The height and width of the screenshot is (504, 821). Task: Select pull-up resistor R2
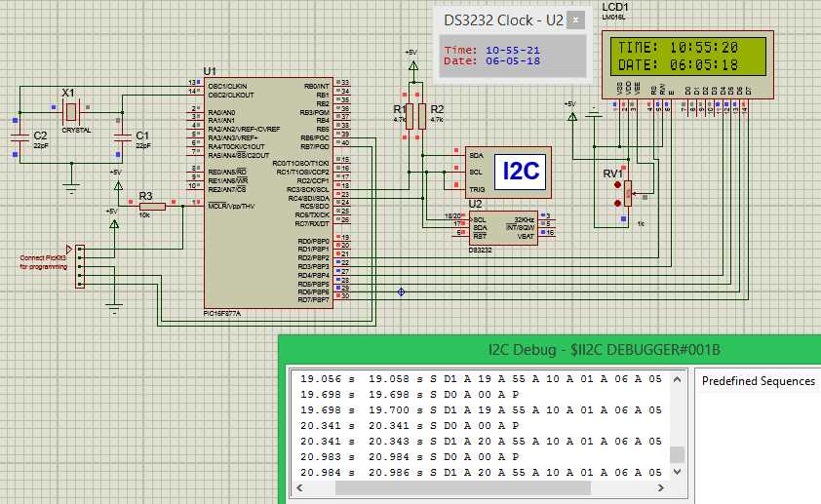point(422,116)
